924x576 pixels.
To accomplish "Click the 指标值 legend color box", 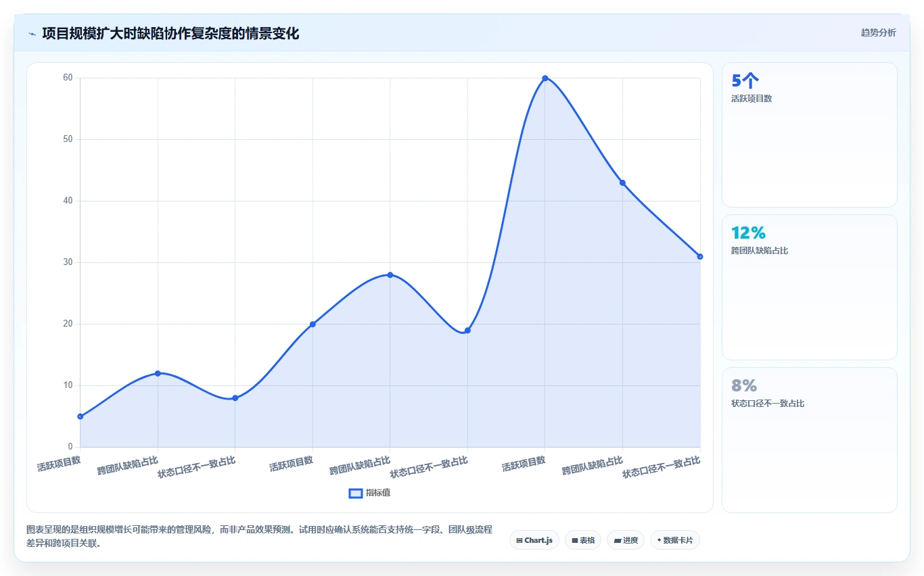I will tap(356, 493).
